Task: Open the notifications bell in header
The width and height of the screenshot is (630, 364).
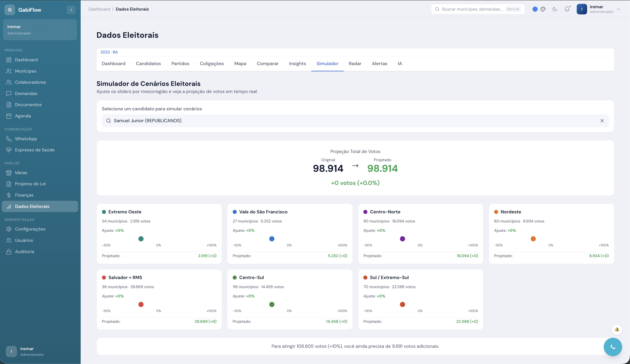Action: (567, 9)
